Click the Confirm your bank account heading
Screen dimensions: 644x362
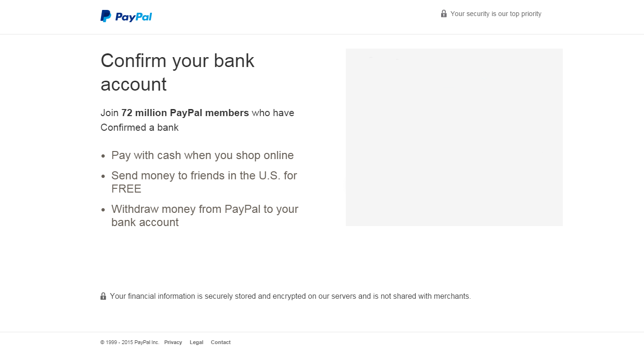pyautogui.click(x=177, y=72)
